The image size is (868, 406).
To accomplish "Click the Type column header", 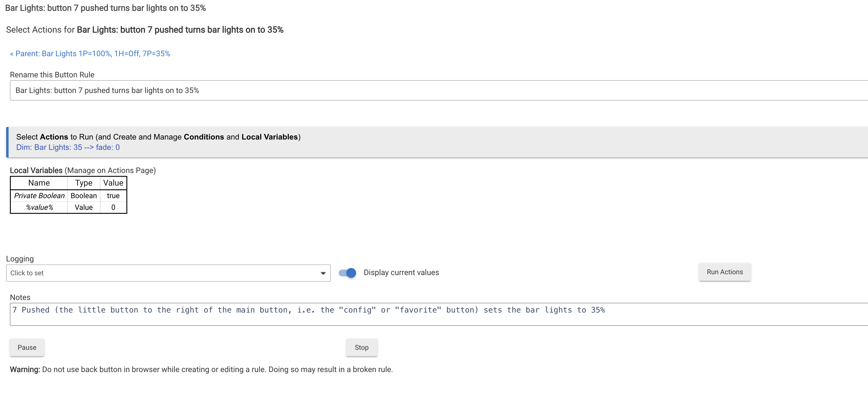I will coord(84,183).
